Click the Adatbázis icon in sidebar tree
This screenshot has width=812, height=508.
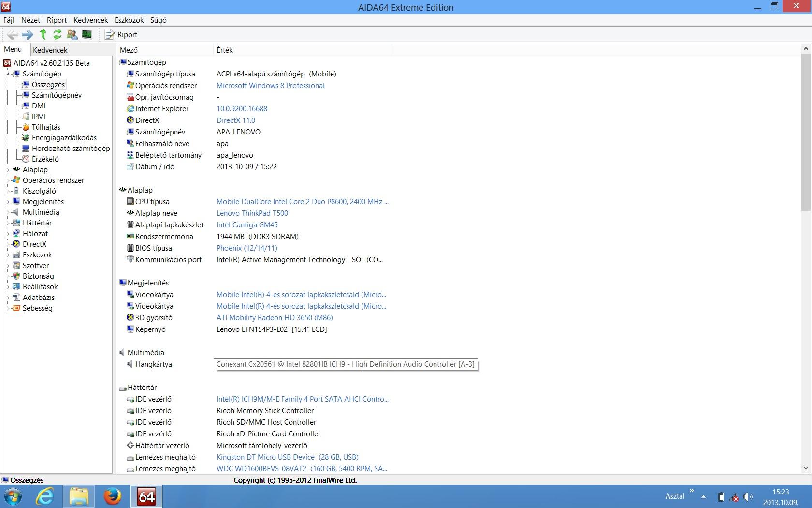tap(16, 298)
